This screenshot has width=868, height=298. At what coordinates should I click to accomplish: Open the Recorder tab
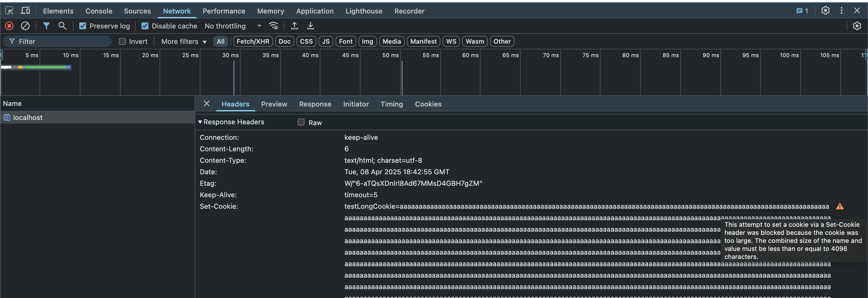coord(409,11)
